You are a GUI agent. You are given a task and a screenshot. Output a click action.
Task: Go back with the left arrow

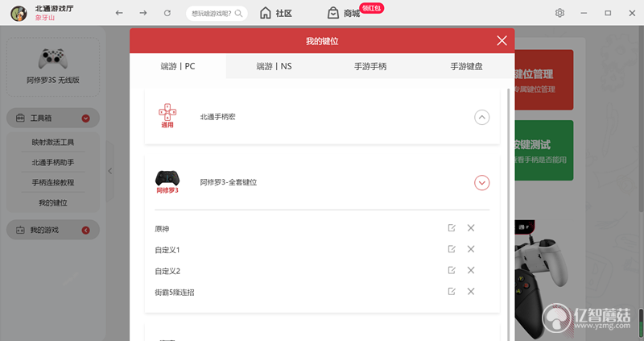[x=119, y=13]
